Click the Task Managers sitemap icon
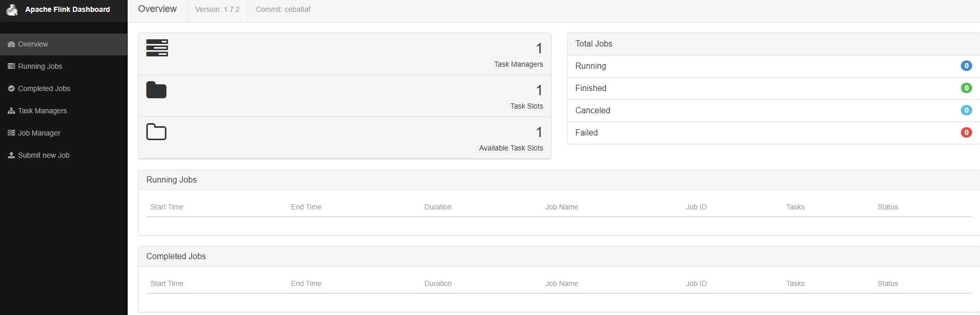The image size is (980, 315). 11,111
